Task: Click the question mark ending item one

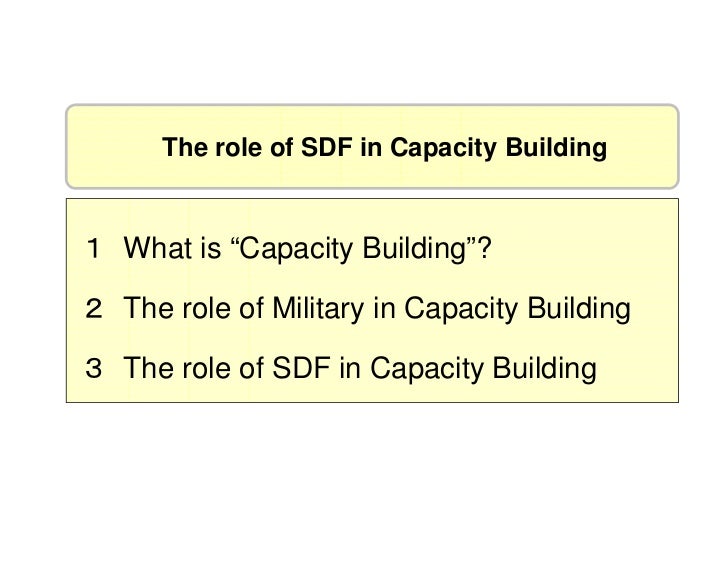Action: [x=486, y=249]
